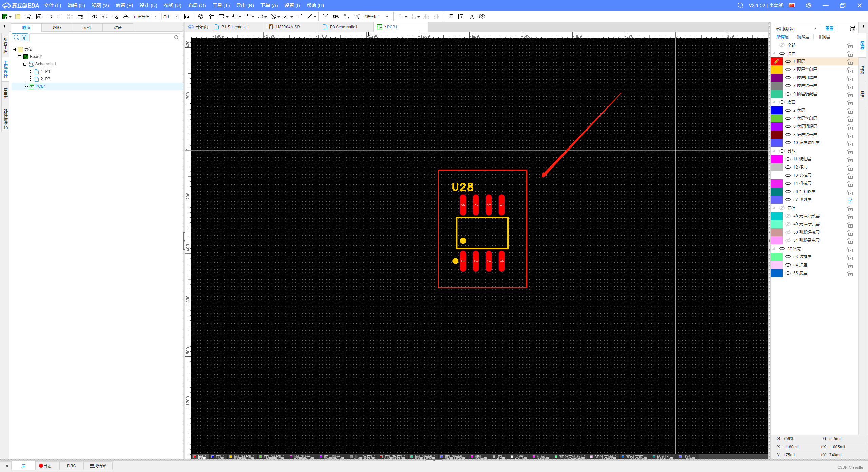The width and height of the screenshot is (868, 472).
Task: Toggle grid display icon in toolbar
Action: [187, 16]
